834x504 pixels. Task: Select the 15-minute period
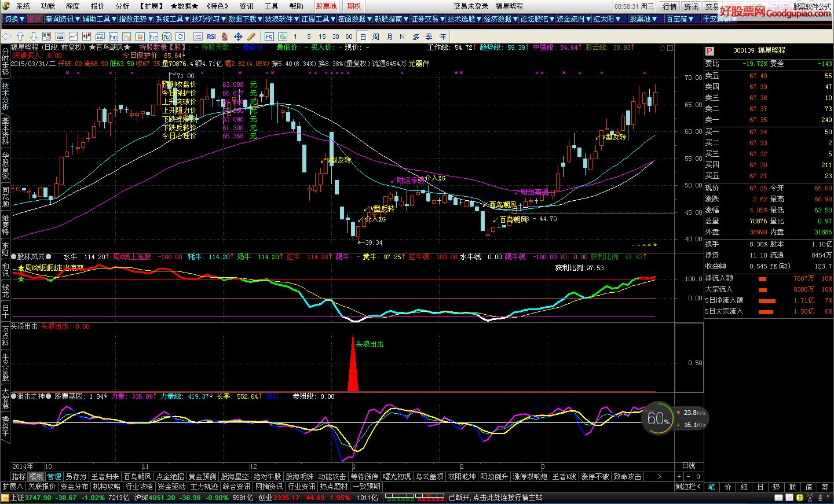pyautogui.click(x=322, y=36)
